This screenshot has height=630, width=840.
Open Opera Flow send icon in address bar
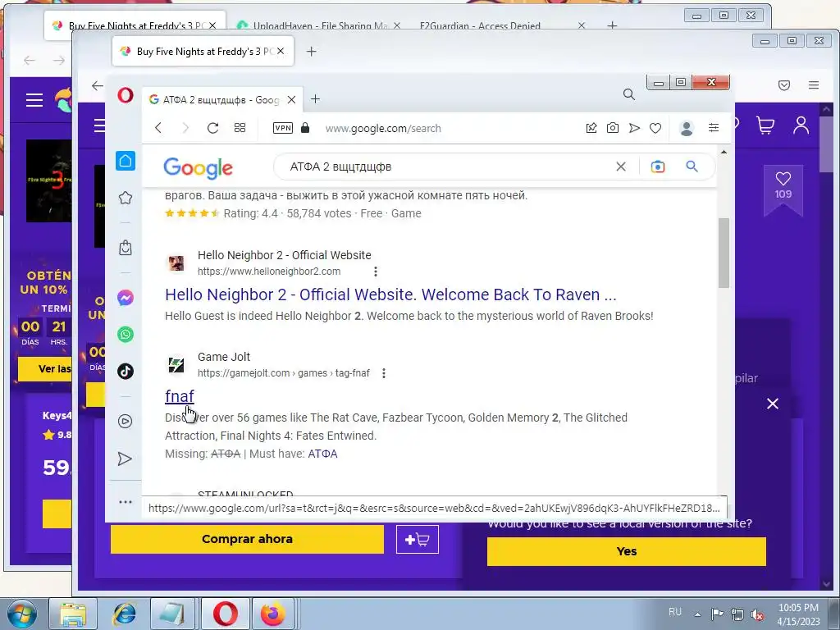point(634,128)
